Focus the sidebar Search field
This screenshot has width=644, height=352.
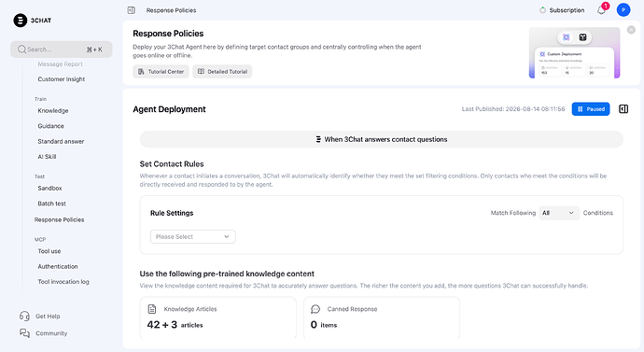pyautogui.click(x=62, y=49)
